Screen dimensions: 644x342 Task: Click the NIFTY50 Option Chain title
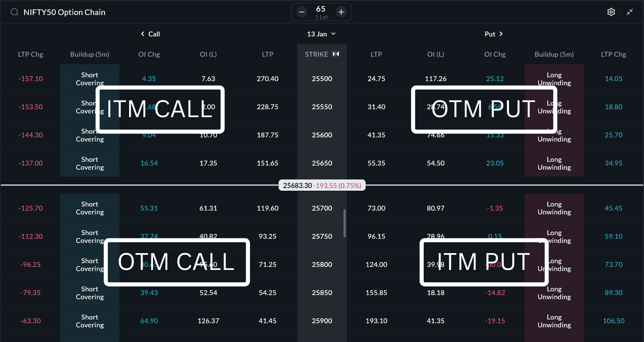(65, 12)
